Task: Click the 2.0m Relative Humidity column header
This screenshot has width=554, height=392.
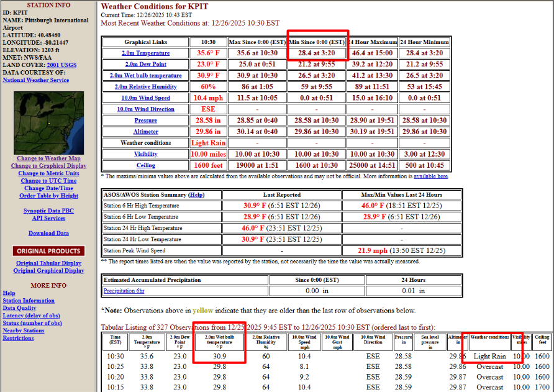Action: tap(266, 342)
